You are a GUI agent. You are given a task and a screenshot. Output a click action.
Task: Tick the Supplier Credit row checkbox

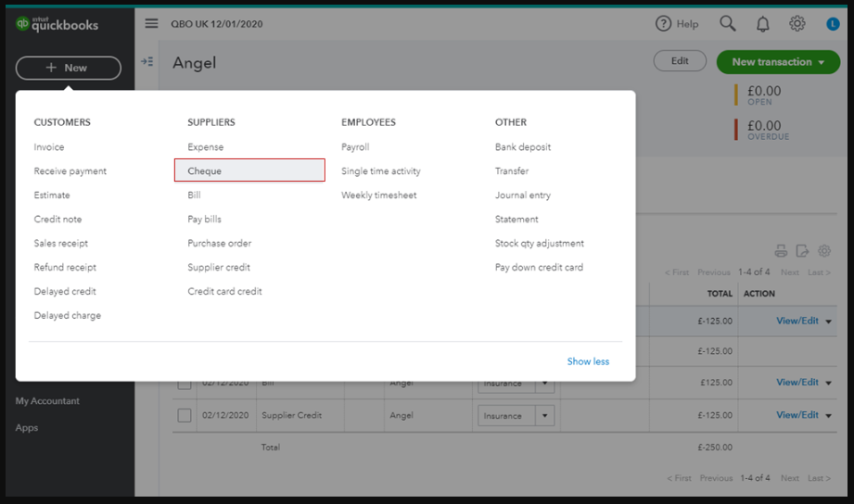185,416
